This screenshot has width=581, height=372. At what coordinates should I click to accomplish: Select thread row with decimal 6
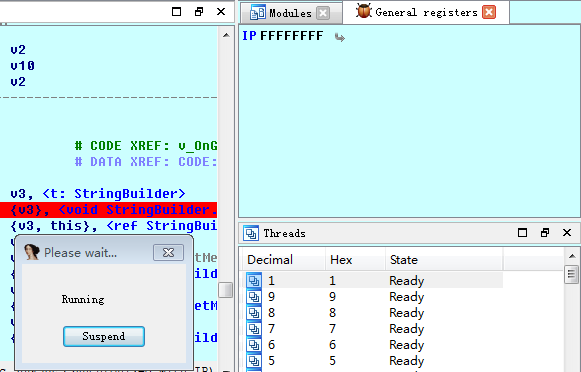[x=373, y=345]
